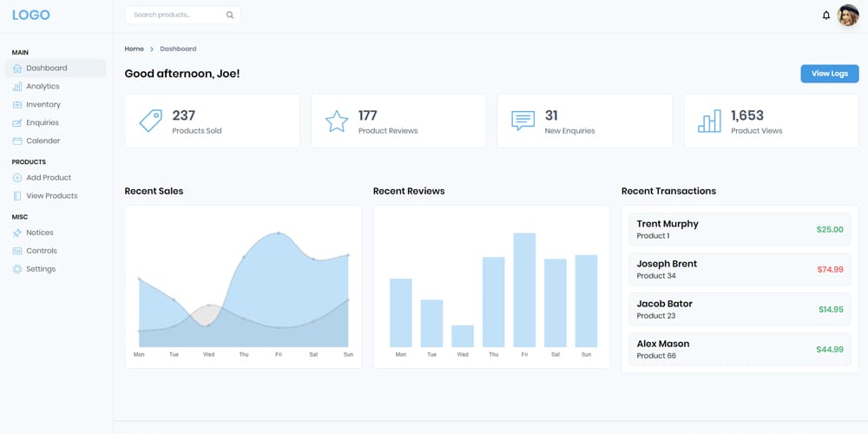Image resolution: width=868 pixels, height=434 pixels.
Task: Focus the Search products field
Action: coord(182,15)
